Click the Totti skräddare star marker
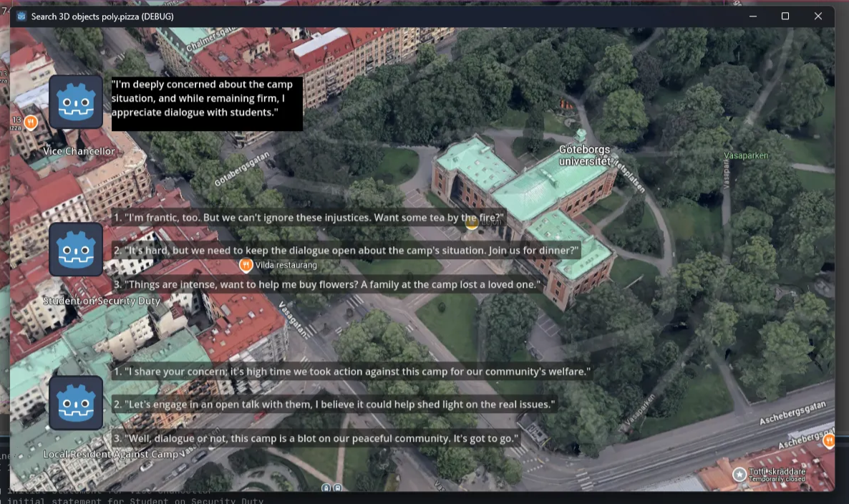Image resolution: width=849 pixels, height=504 pixels. pos(739,475)
